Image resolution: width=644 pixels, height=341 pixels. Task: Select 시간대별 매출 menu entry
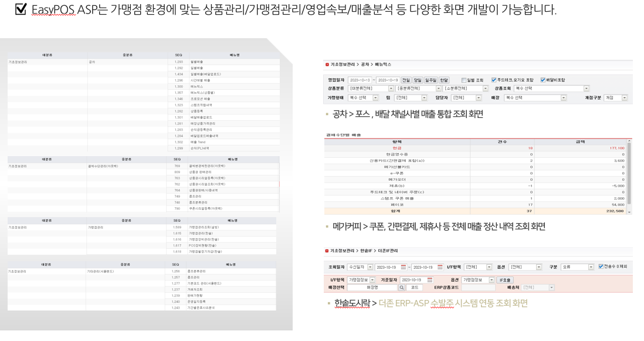[x=199, y=80]
